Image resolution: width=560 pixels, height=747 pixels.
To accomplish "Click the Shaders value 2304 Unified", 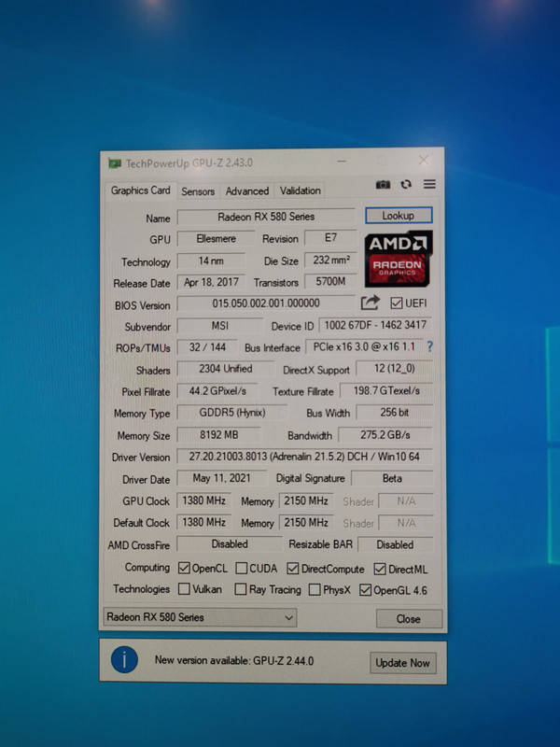I will point(226,369).
